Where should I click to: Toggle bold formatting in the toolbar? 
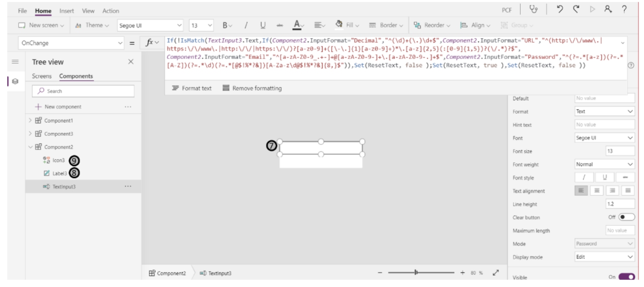tap(226, 25)
